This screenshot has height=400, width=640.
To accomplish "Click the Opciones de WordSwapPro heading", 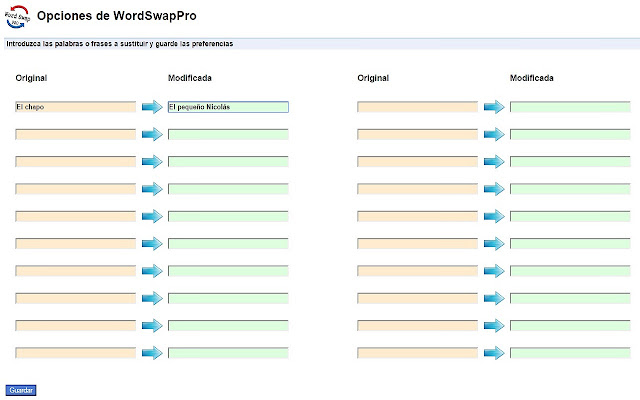I will tap(117, 16).
